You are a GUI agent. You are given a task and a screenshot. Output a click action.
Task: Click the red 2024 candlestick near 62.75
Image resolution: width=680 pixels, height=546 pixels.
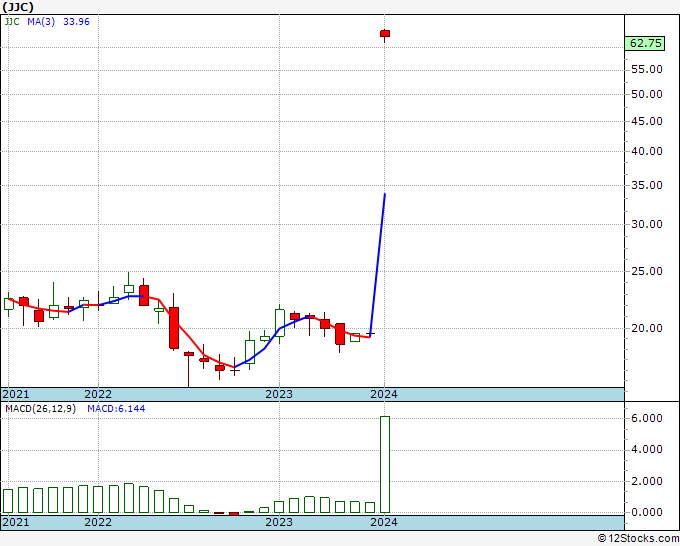(x=385, y=34)
